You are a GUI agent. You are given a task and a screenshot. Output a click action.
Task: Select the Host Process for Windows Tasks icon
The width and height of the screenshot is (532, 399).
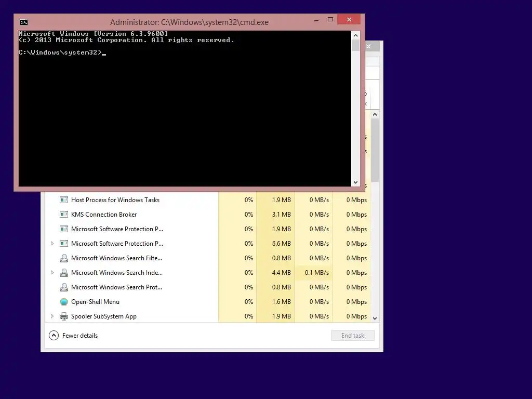pos(64,200)
